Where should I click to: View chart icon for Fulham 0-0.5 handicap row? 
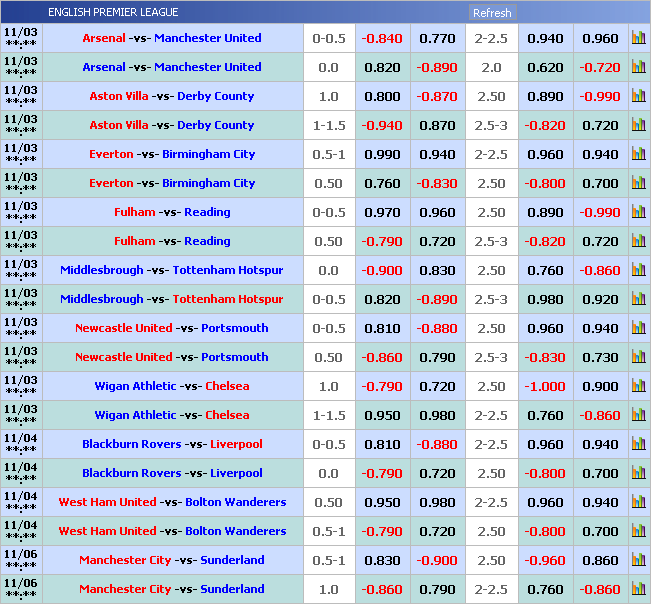coord(638,213)
